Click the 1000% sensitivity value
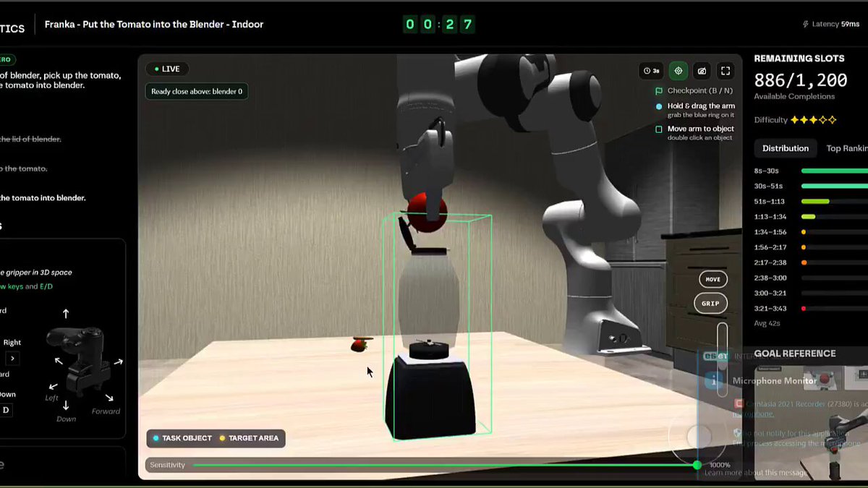The height and width of the screenshot is (488, 868). pyautogui.click(x=720, y=465)
